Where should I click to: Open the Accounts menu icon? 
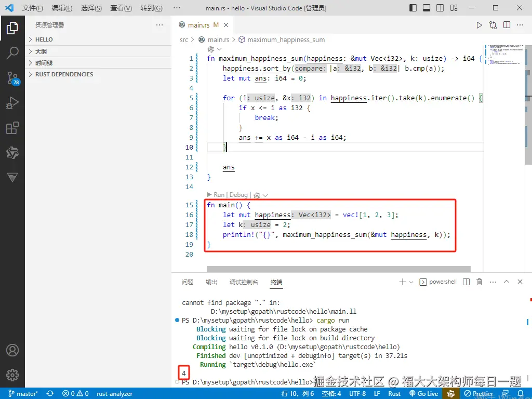pos(12,350)
